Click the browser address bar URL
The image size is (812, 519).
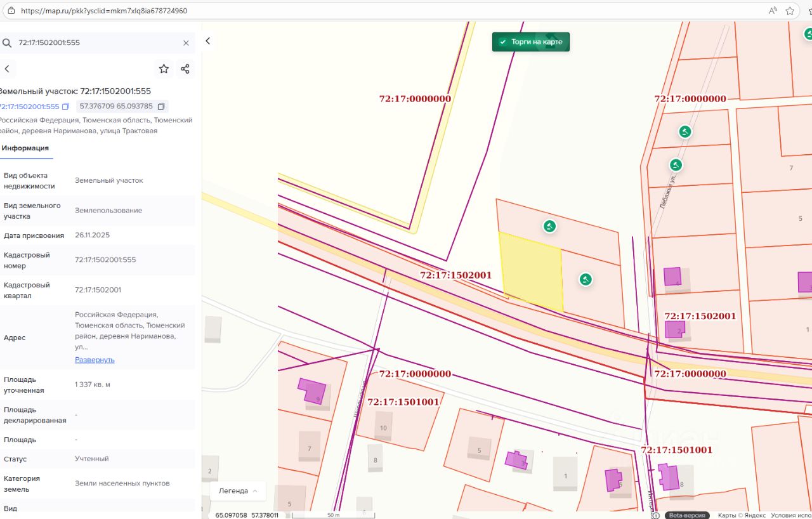105,11
